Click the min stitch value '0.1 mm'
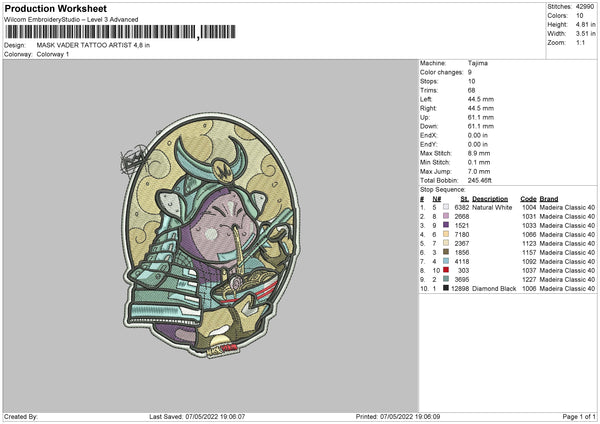 (479, 162)
